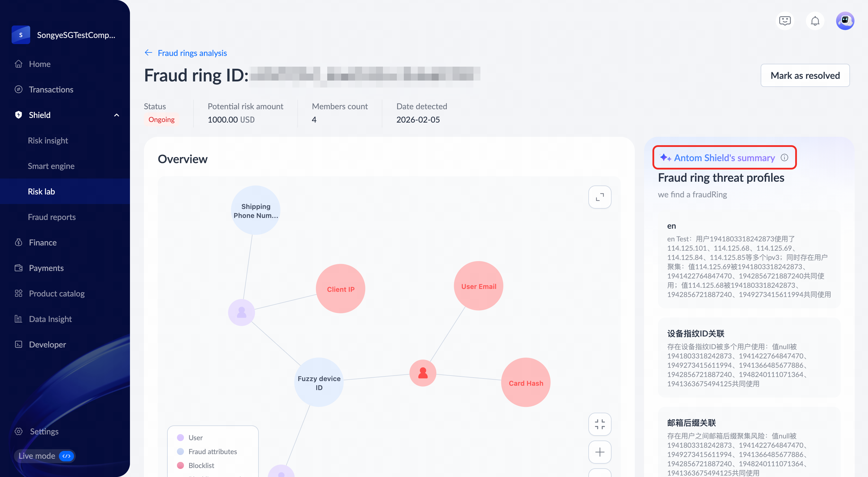
Task: Click the Blocklist legend color dot
Action: pos(180,465)
